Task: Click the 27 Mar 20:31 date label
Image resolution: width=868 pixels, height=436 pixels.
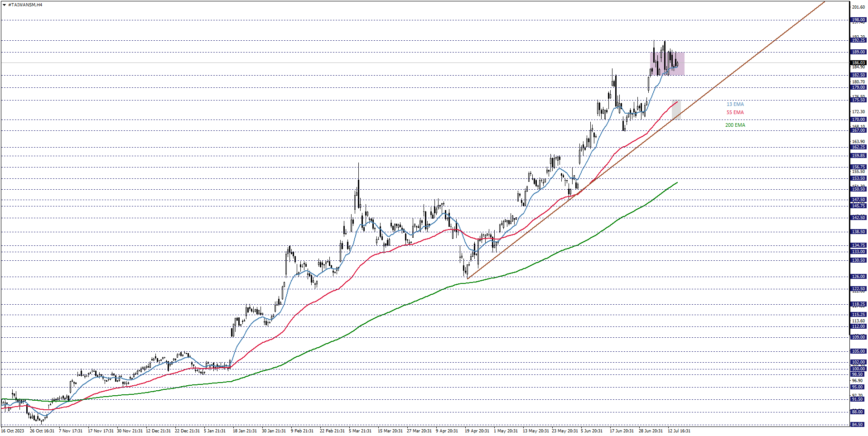Action: [x=419, y=431]
